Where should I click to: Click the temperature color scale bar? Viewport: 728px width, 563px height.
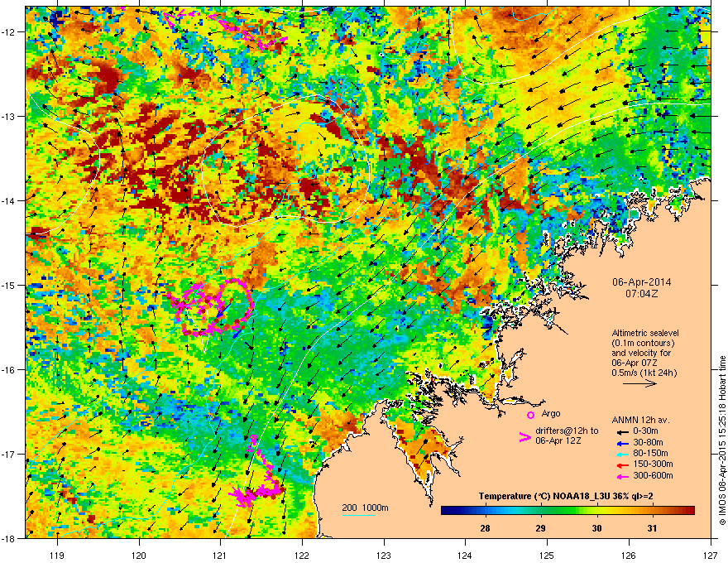[x=568, y=511]
